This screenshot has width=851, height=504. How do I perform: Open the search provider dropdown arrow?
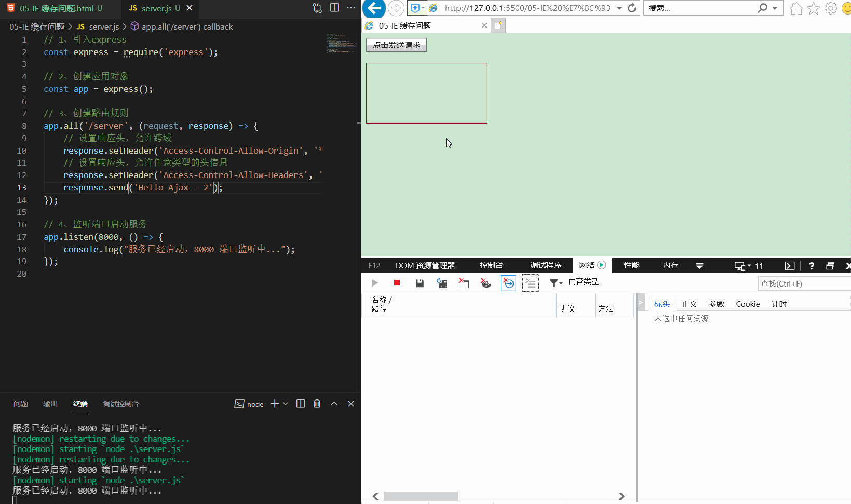pyautogui.click(x=775, y=8)
